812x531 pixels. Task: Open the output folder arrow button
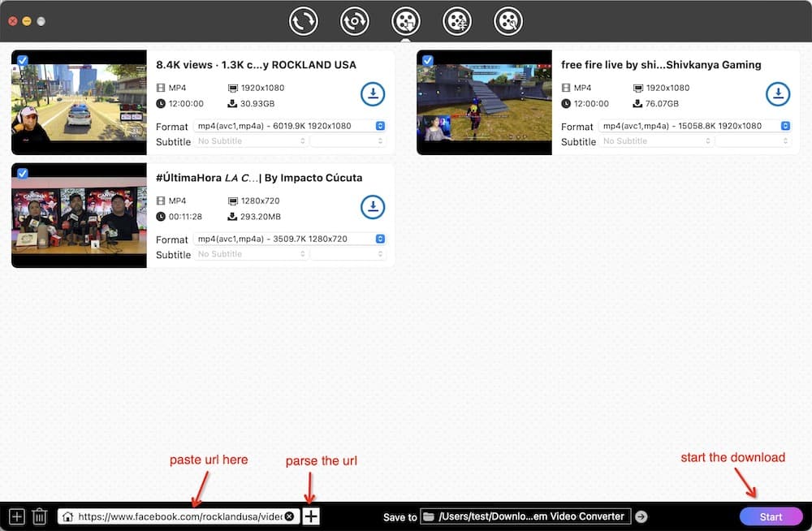point(641,516)
